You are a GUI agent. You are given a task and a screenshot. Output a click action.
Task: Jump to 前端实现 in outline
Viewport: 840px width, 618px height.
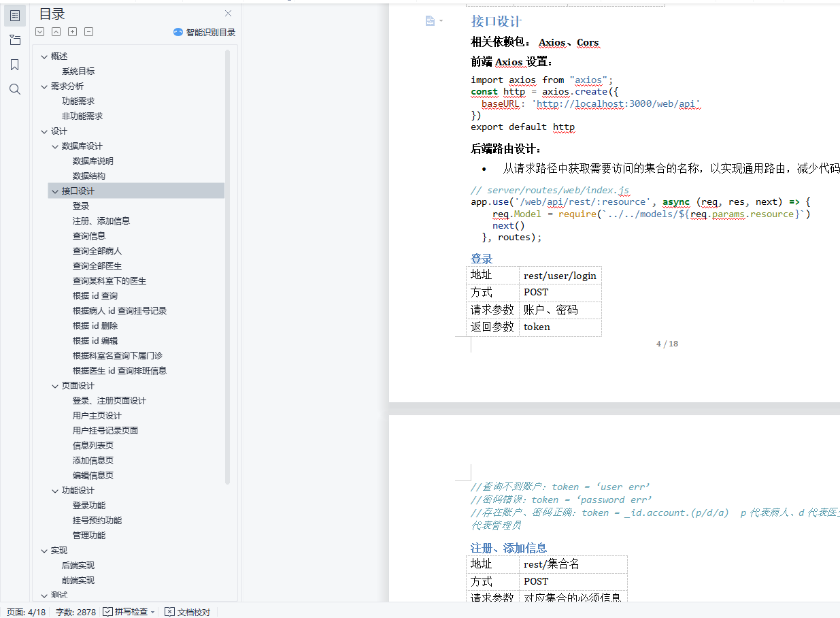(78, 581)
